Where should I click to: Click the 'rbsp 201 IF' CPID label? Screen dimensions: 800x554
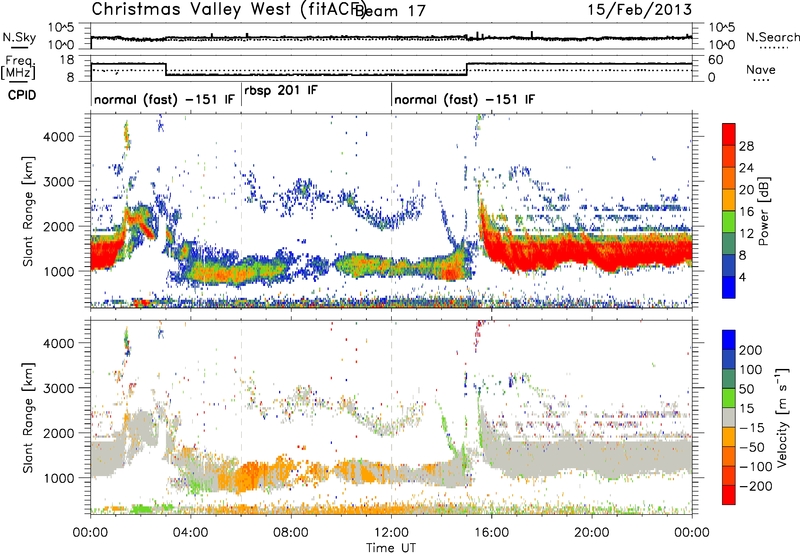(x=281, y=91)
